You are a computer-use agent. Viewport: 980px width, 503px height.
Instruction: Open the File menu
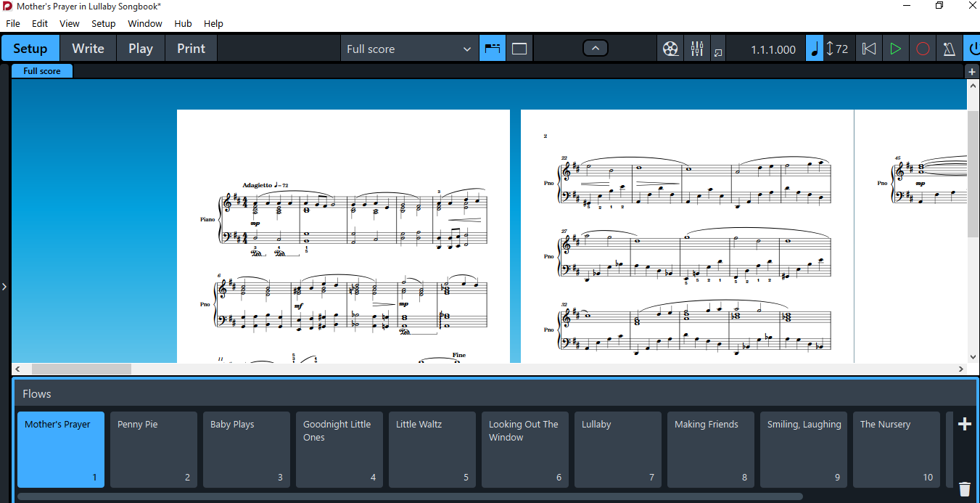click(13, 23)
